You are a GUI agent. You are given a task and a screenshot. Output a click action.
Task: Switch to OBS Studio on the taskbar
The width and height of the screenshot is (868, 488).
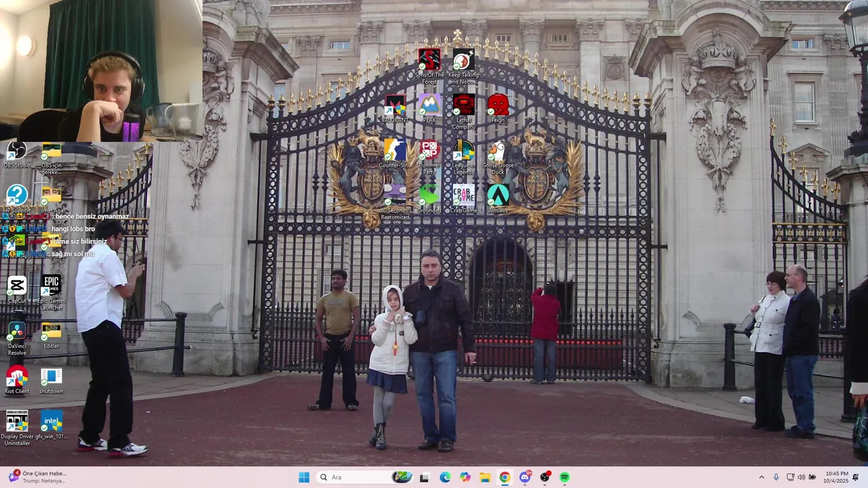point(545,477)
